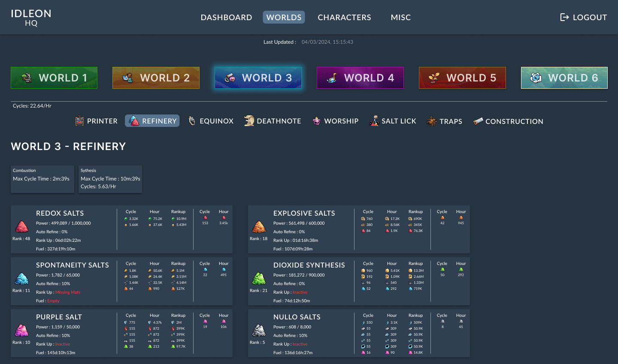Click the Redox Salts red salt icon
618x364 pixels.
(x=22, y=226)
